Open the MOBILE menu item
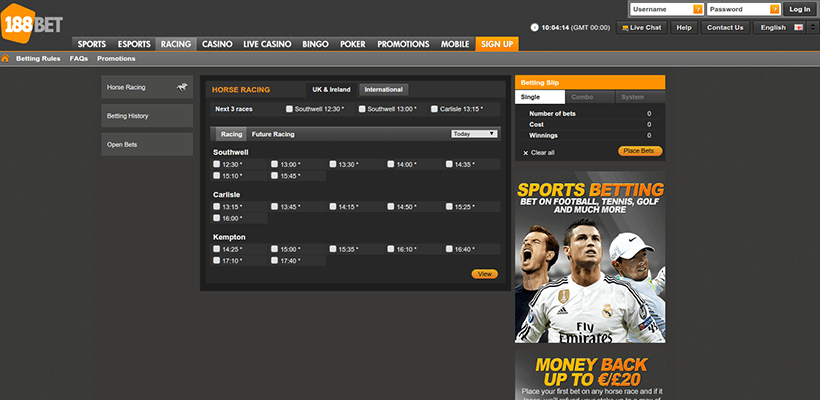Screen dimensions: 820x400 click(x=455, y=44)
